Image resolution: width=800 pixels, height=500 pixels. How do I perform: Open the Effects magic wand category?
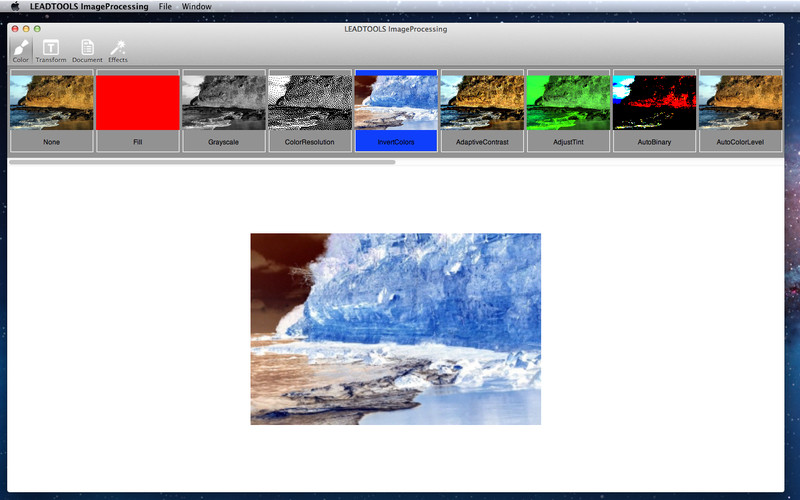pyautogui.click(x=118, y=51)
